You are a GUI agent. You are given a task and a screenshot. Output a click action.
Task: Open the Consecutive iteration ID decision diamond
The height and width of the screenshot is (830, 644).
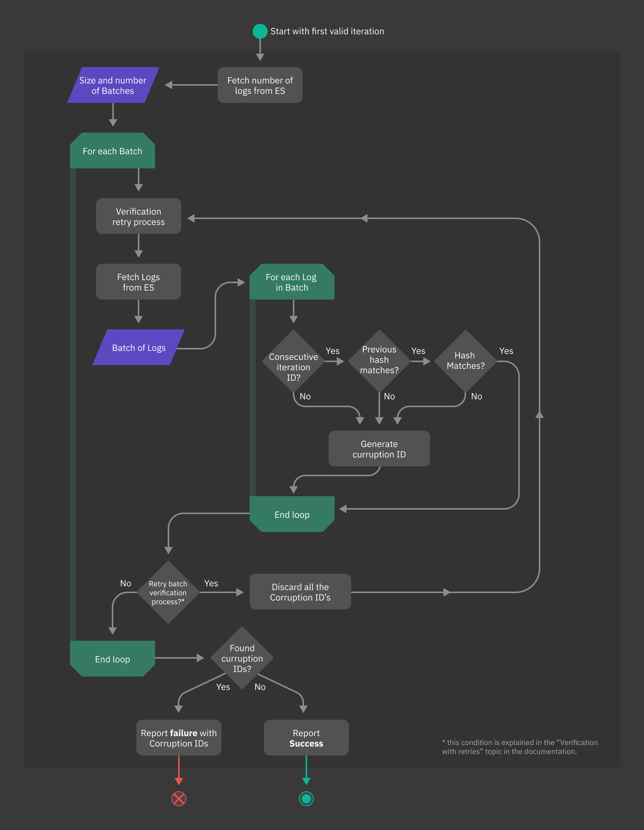pos(293,366)
